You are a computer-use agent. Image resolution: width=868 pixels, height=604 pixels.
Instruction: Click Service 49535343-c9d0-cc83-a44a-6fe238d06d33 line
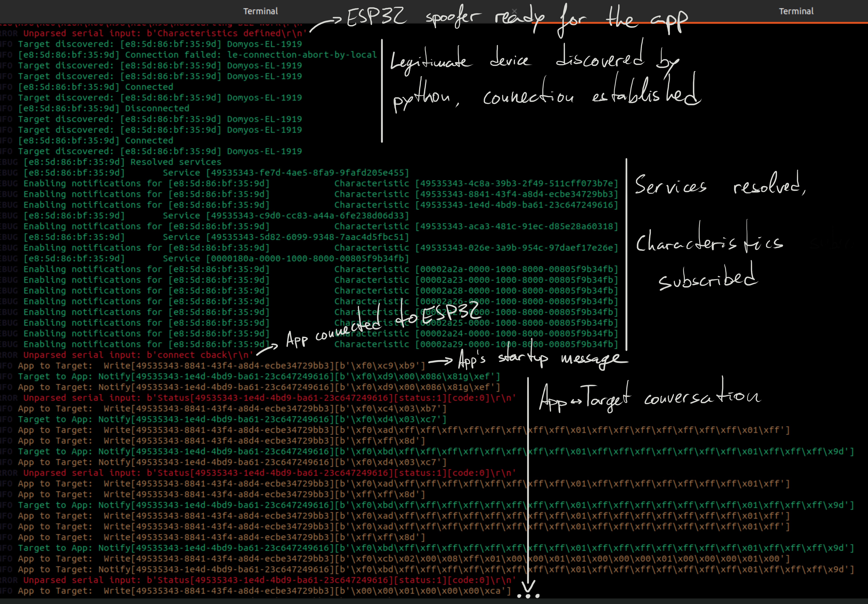pos(205,216)
